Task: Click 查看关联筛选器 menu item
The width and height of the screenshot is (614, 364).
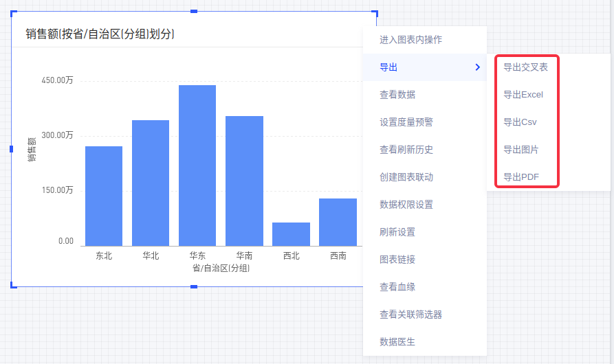Action: (410, 315)
